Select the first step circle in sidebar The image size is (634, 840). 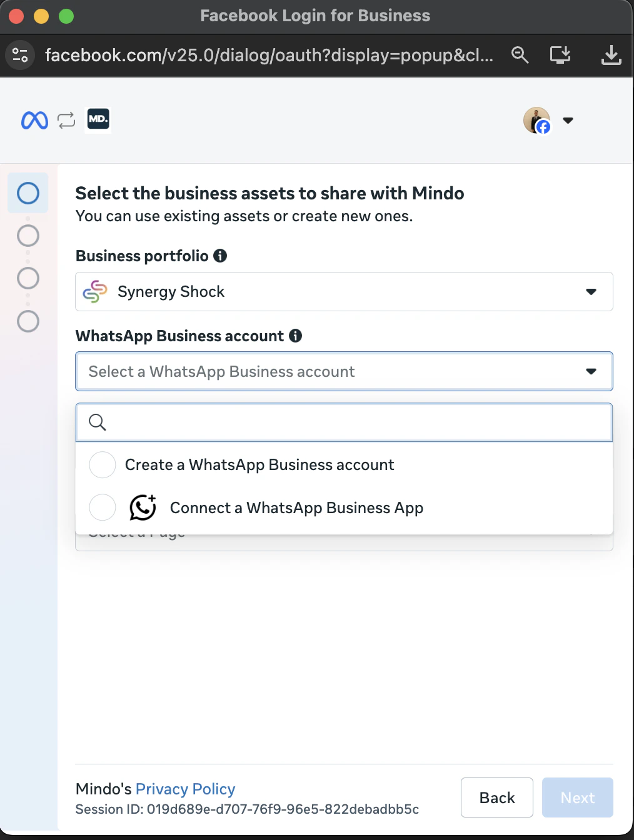click(28, 193)
